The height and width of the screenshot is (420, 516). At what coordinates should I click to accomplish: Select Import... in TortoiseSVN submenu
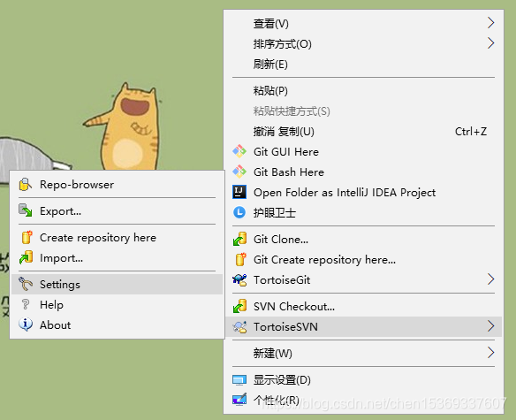tap(118, 258)
